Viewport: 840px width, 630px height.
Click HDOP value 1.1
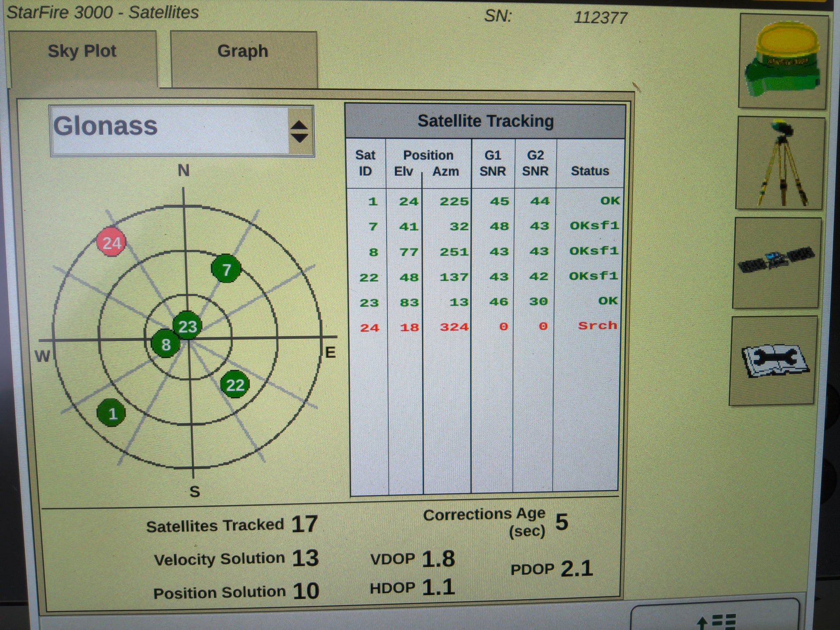coord(438,587)
